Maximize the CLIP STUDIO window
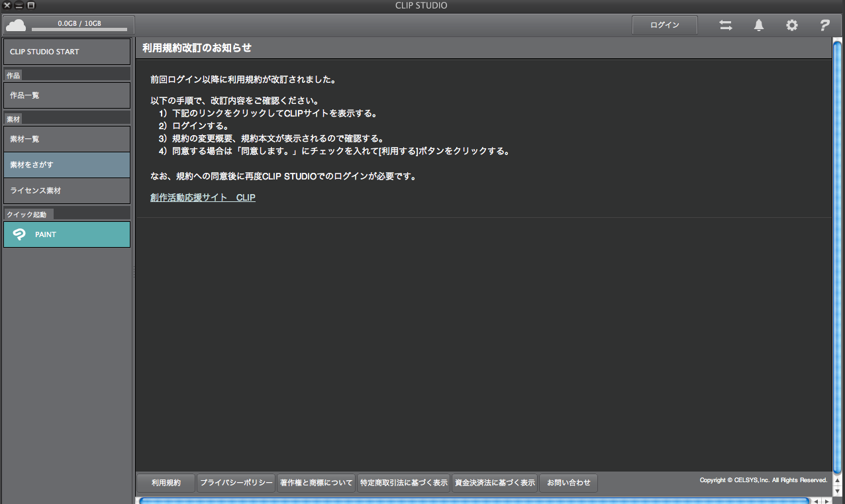The width and height of the screenshot is (845, 504). [x=30, y=5]
